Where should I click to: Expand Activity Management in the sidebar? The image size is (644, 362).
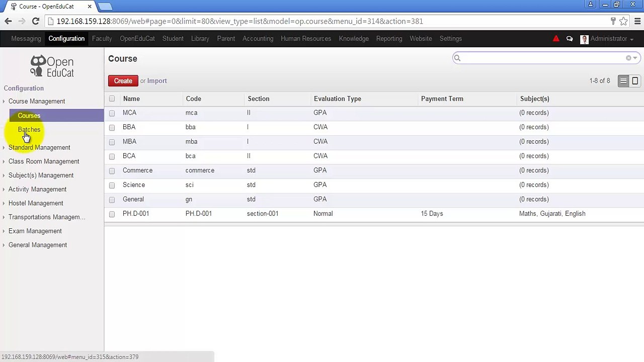click(x=37, y=189)
